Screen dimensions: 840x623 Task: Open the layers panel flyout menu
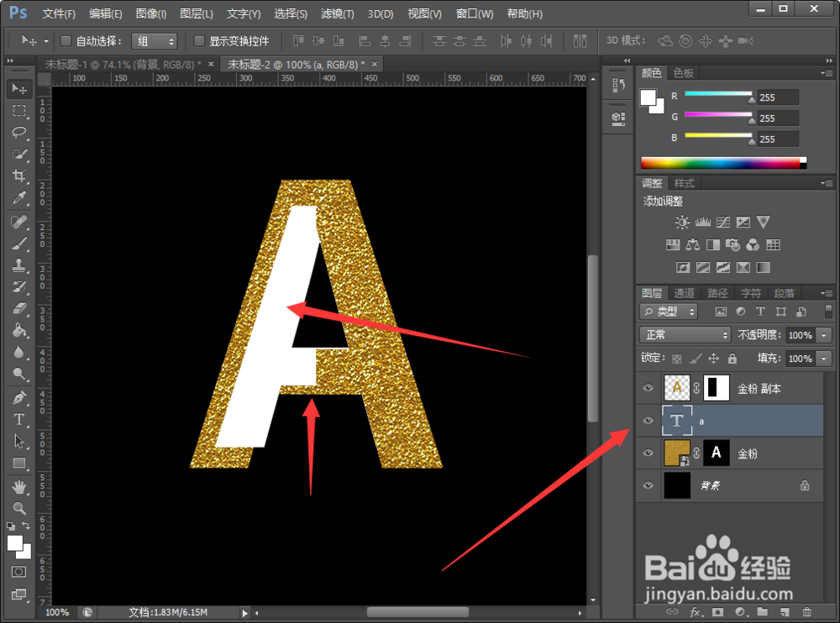click(826, 293)
